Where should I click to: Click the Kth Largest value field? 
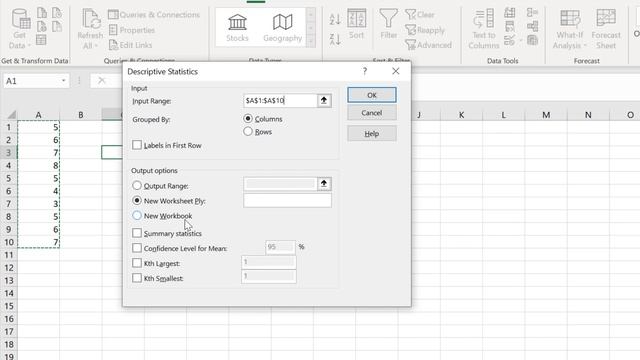pos(269,262)
